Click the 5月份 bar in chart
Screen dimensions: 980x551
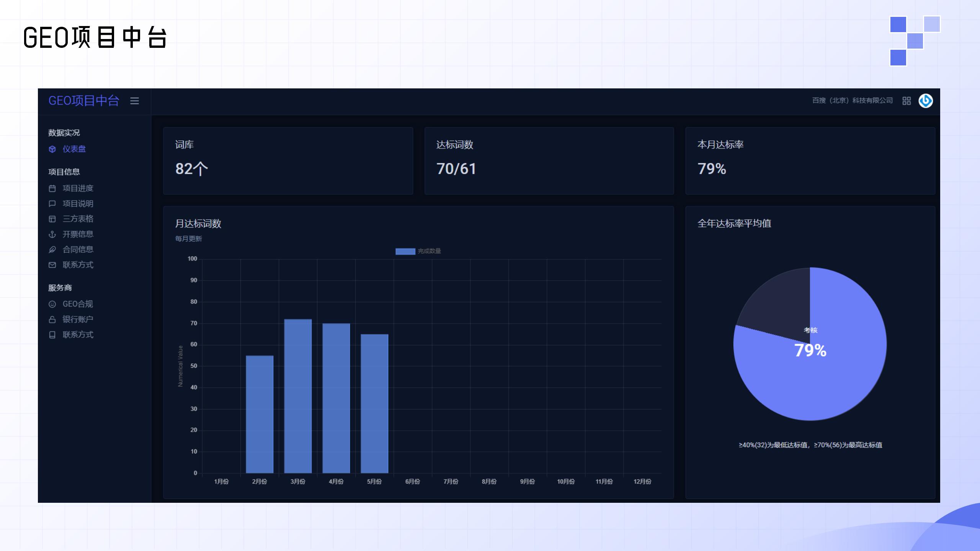pyautogui.click(x=374, y=404)
